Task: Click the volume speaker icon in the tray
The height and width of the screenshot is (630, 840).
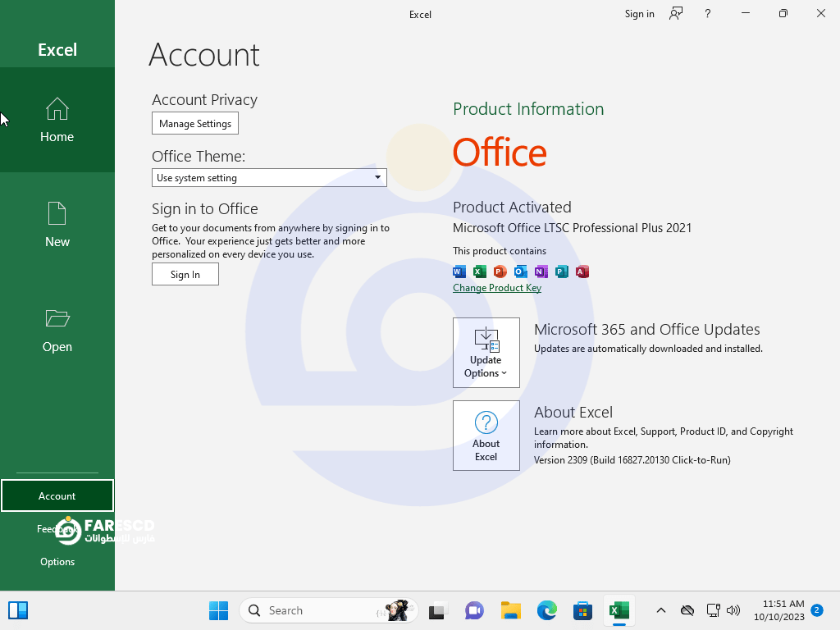Action: [733, 610]
